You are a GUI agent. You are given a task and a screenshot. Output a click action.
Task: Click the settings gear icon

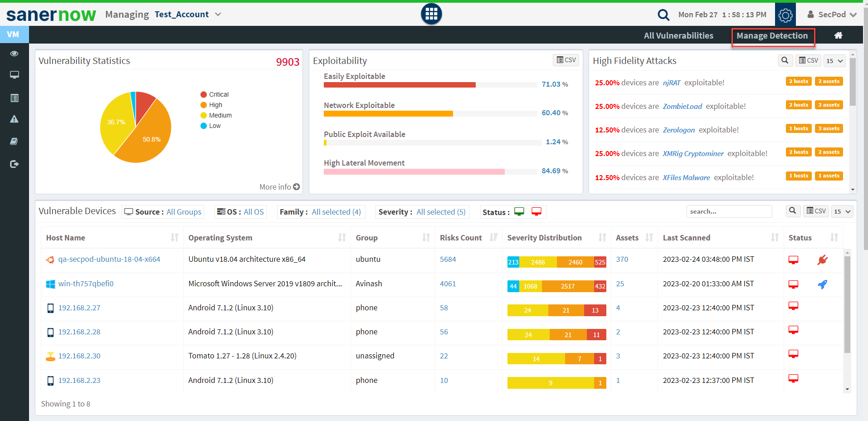pos(785,15)
